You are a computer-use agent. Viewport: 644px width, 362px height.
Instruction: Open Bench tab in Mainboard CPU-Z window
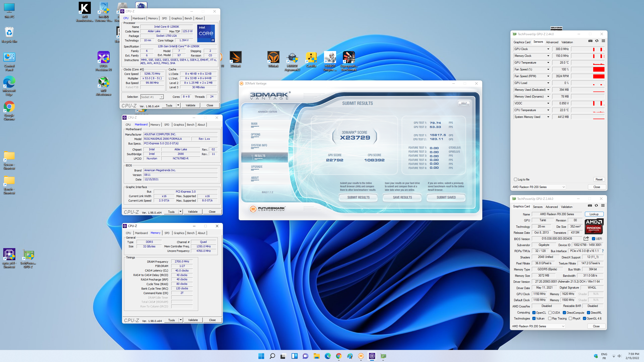(190, 125)
